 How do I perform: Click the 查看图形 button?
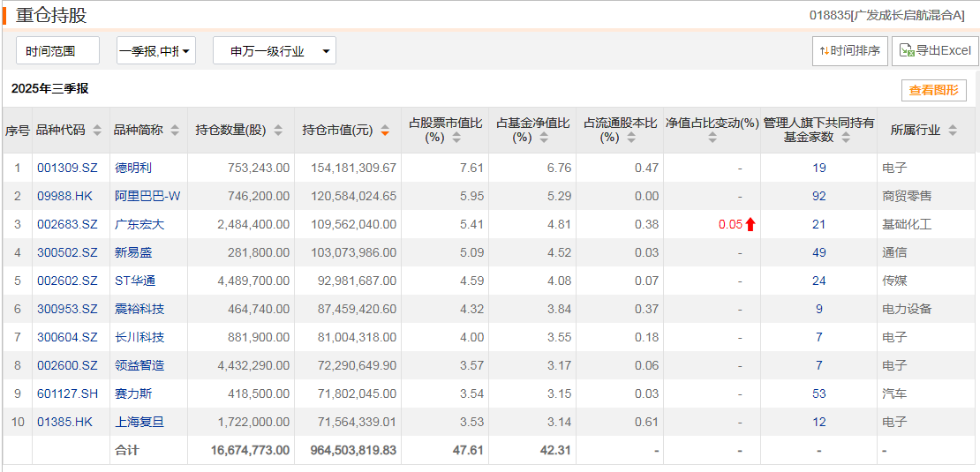point(934,91)
